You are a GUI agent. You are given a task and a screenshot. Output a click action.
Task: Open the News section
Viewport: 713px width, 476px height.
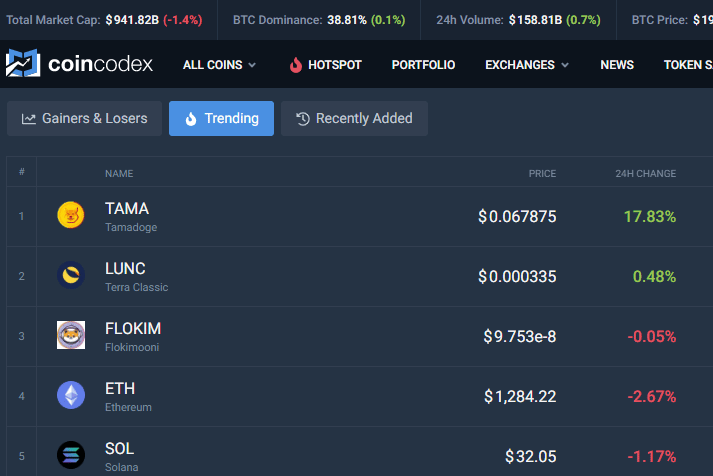coord(617,65)
